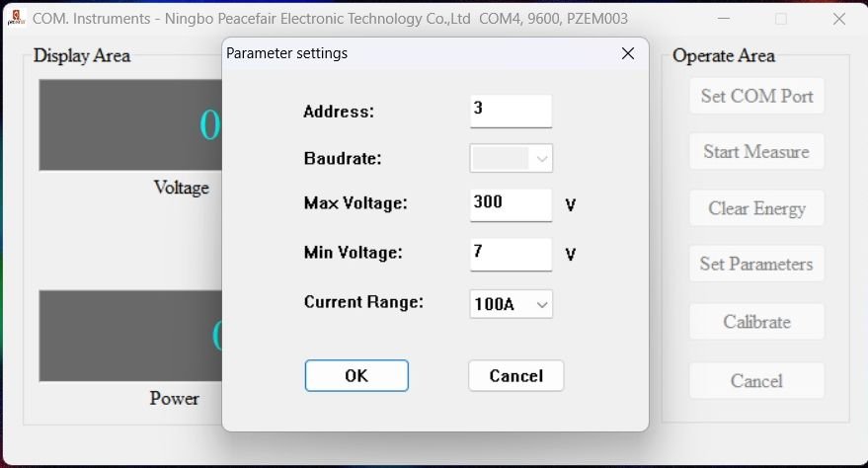Image resolution: width=868 pixels, height=468 pixels.
Task: Focus the Max Voltage text box
Action: point(511,204)
